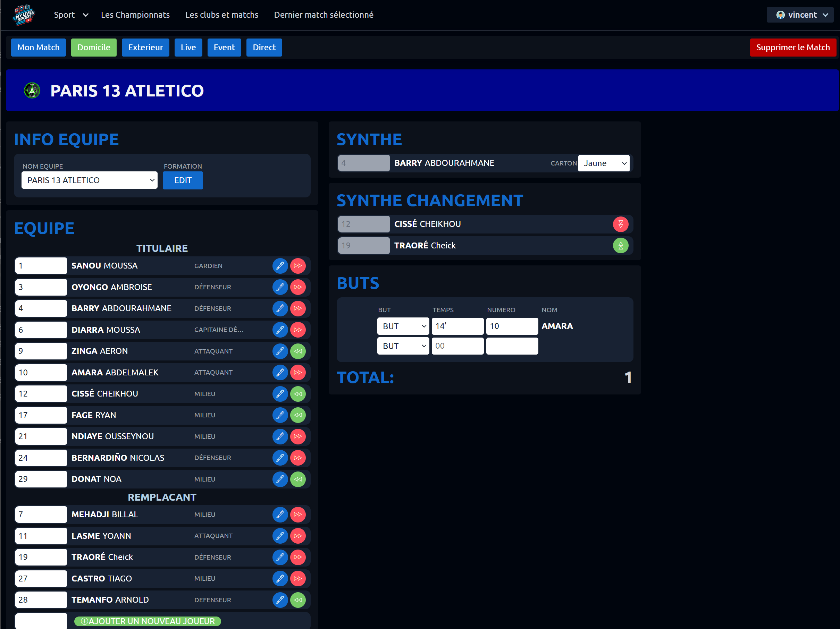Edit CASTRO TIAGO with the pencil icon
The height and width of the screenshot is (629, 840).
click(280, 578)
